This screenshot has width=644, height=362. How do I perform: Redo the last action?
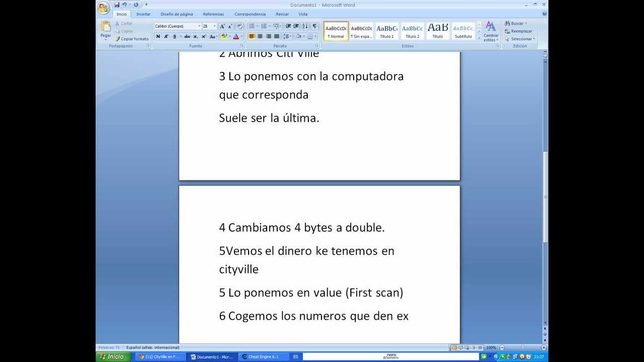[x=136, y=5]
